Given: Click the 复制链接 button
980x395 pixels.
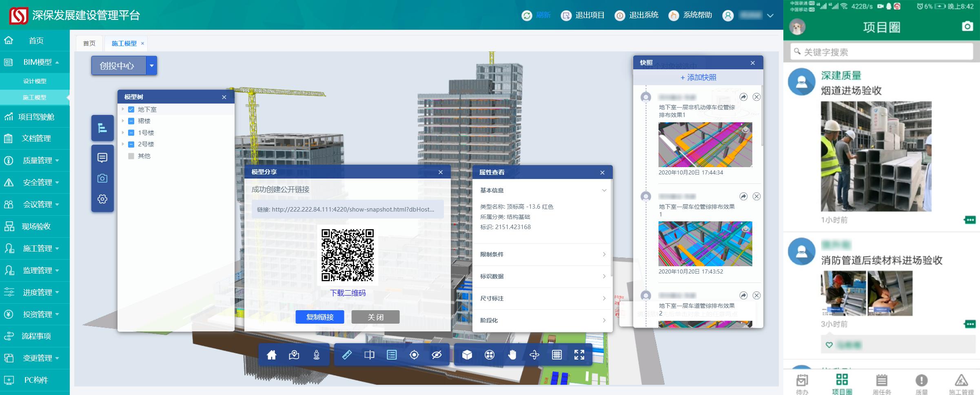Looking at the screenshot, I should point(320,317).
